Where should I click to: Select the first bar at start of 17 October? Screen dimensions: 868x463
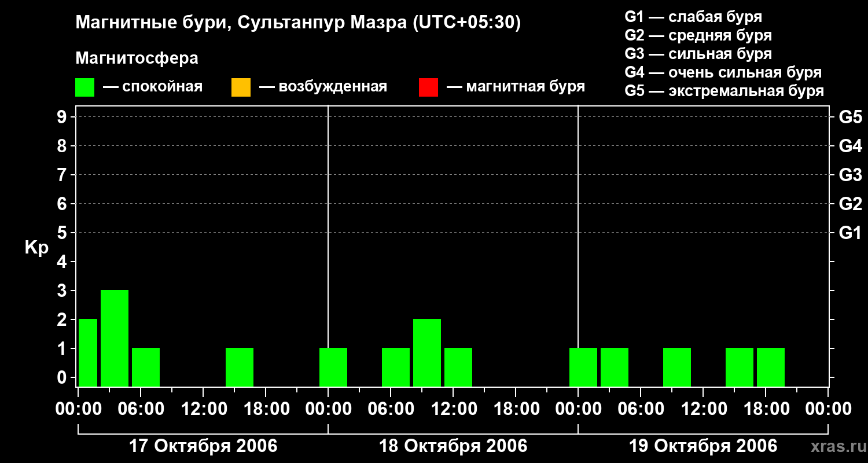88,352
